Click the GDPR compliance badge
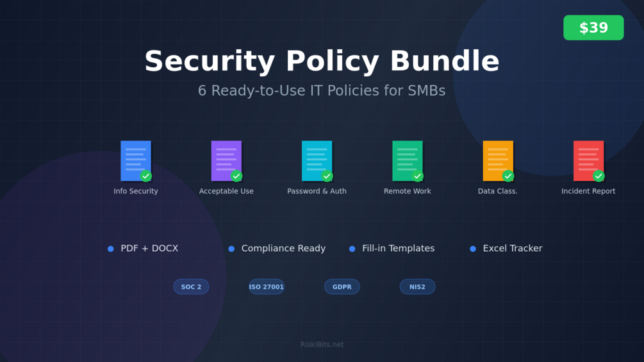The image size is (644, 362). 342,286
